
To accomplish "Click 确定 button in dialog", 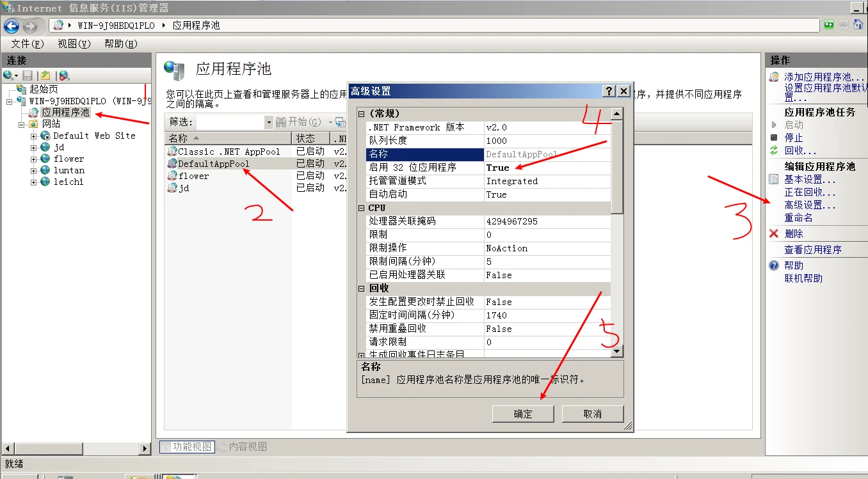I will (x=523, y=414).
